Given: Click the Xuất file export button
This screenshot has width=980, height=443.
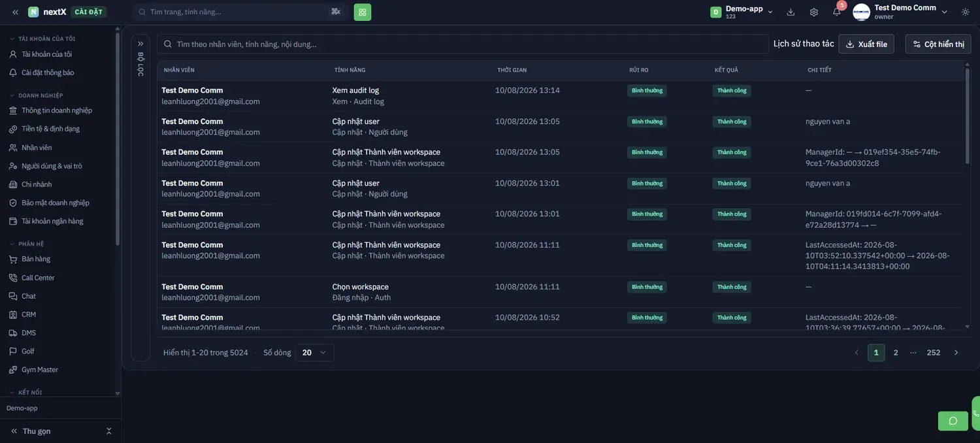Looking at the screenshot, I should [x=866, y=44].
